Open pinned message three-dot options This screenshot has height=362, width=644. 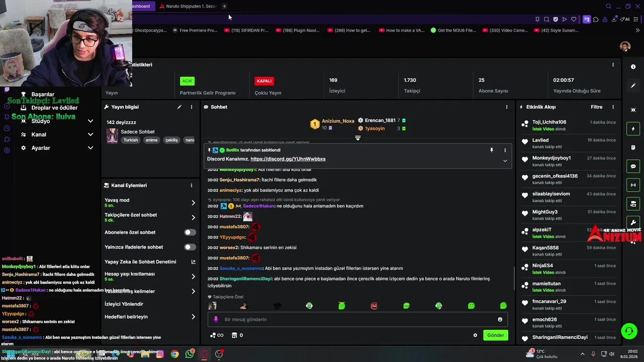pos(505,150)
